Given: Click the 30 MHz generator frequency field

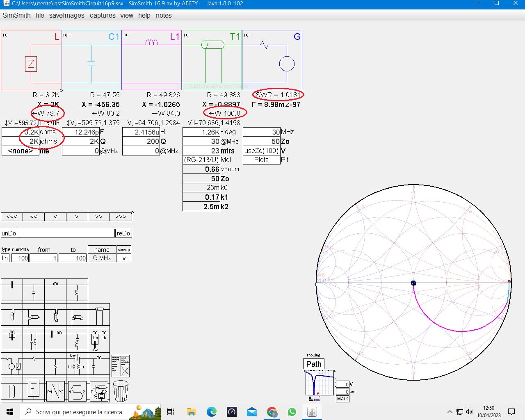Looking at the screenshot, I should point(261,132).
